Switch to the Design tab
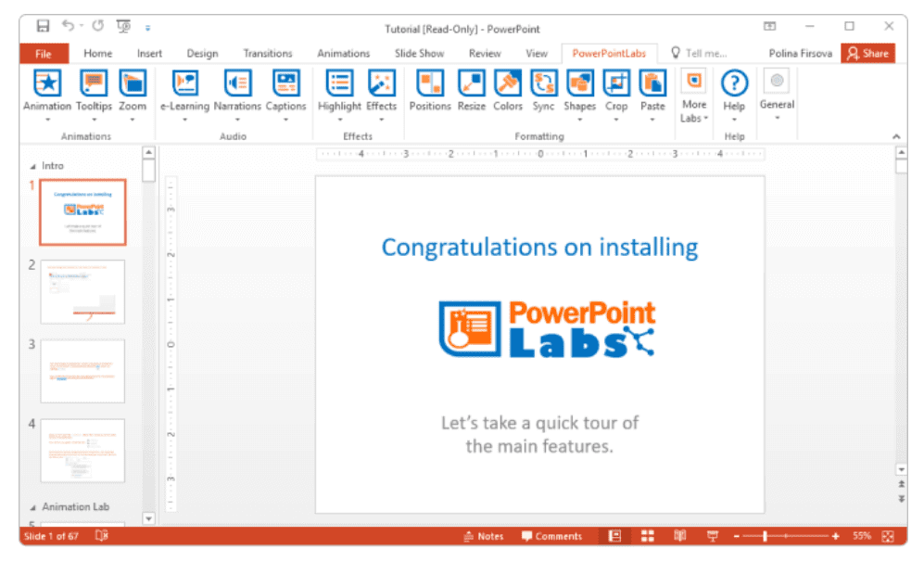924x562 pixels. click(202, 53)
